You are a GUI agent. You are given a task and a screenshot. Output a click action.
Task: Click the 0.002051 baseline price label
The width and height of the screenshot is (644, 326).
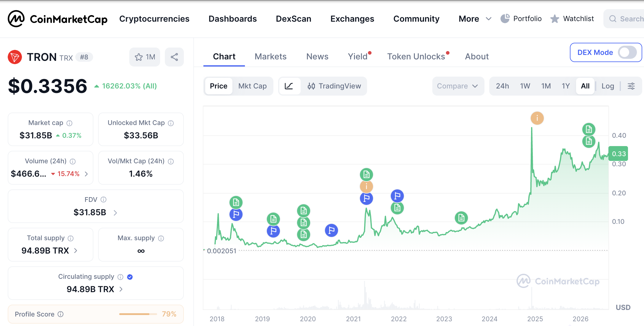pos(221,251)
